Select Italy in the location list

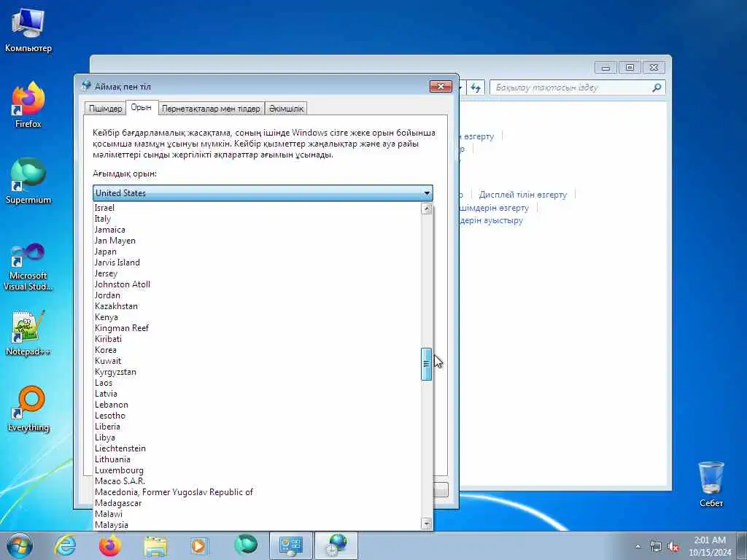tap(258, 219)
